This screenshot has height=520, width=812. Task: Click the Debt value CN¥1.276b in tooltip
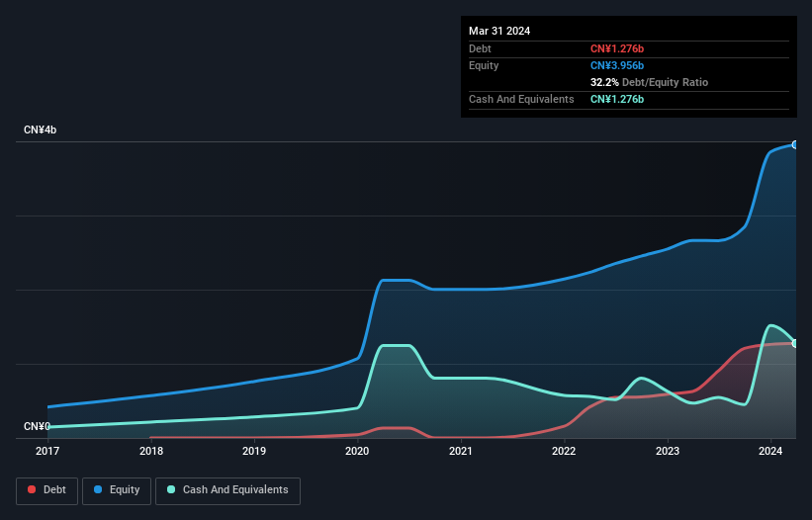617,48
